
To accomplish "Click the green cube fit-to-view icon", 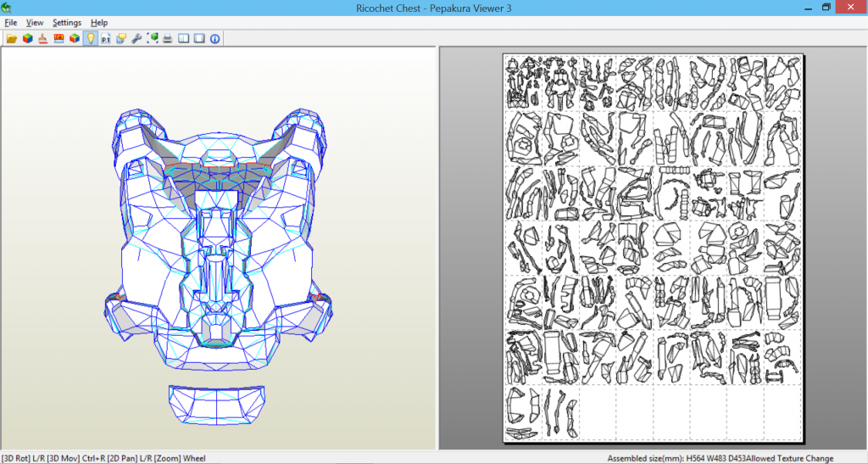I will (x=153, y=38).
